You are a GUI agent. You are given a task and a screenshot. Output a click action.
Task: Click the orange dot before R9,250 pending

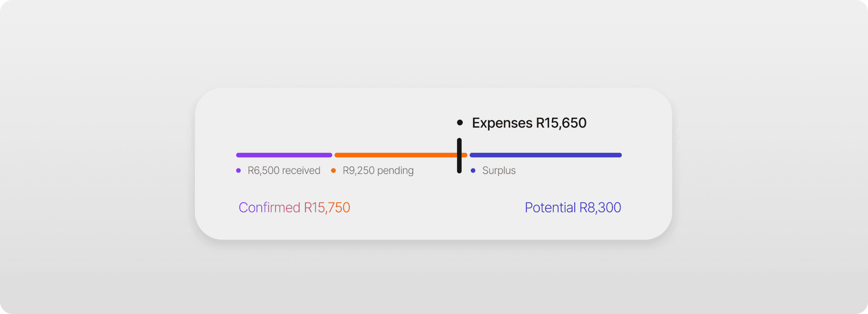tap(333, 171)
